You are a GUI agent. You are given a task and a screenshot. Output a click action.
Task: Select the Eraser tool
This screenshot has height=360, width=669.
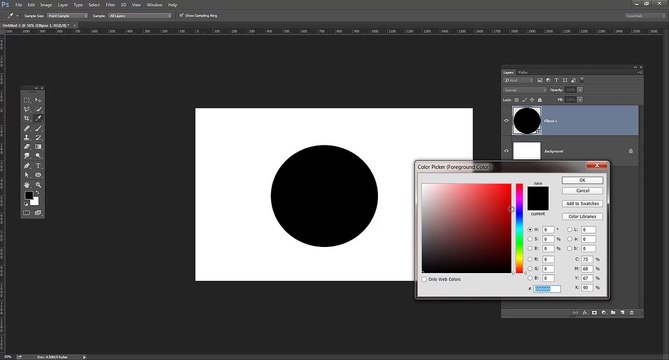pos(27,147)
